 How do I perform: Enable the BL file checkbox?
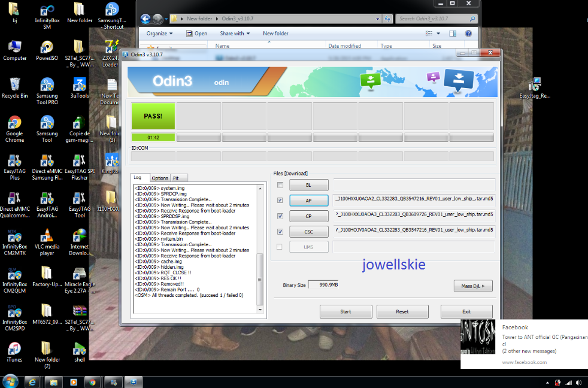pos(280,185)
